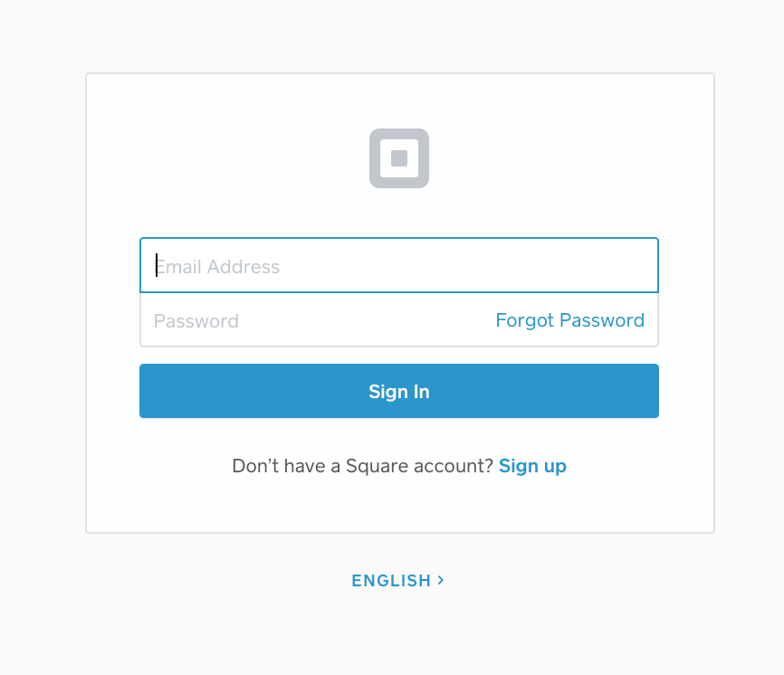Click the blue Sign In submit button
Image resolution: width=784 pixels, height=675 pixels.
[x=398, y=391]
